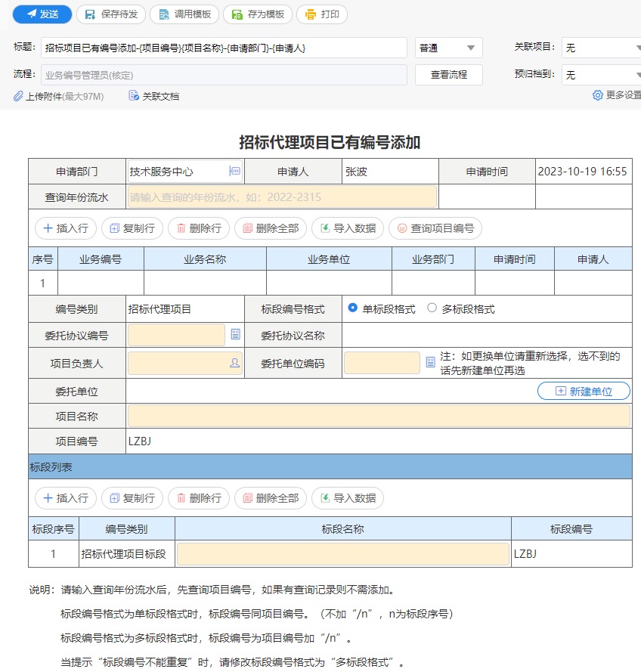Click the paperclip 上传附件 icon

[18, 97]
